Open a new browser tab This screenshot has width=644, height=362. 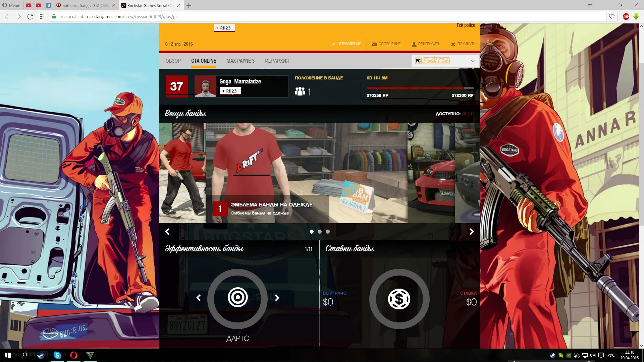click(189, 5)
